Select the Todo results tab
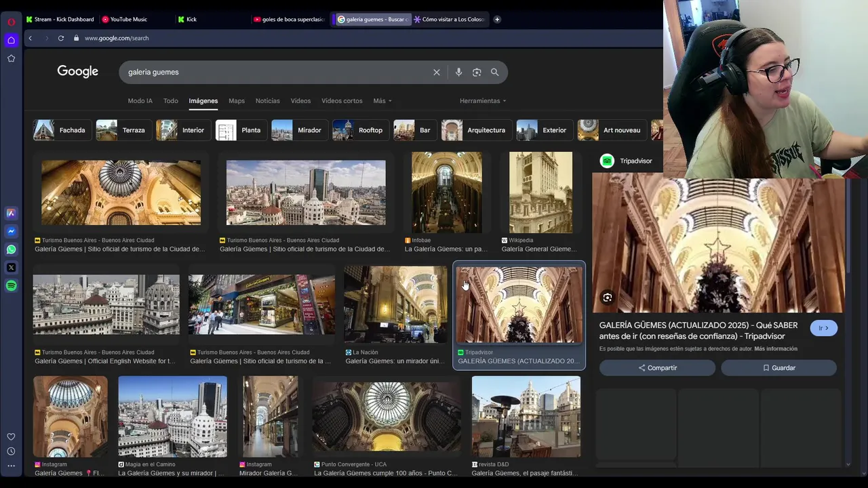This screenshot has height=488, width=868. click(x=171, y=101)
